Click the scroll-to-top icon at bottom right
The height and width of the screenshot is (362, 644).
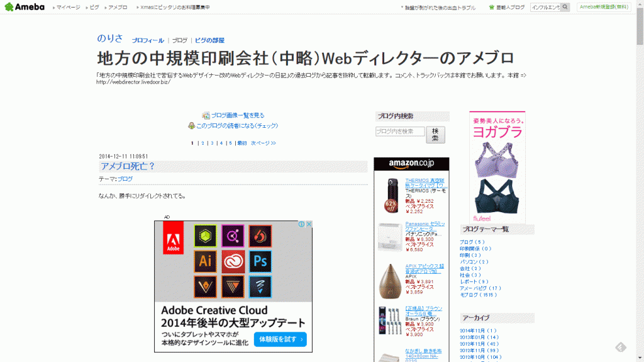621,347
